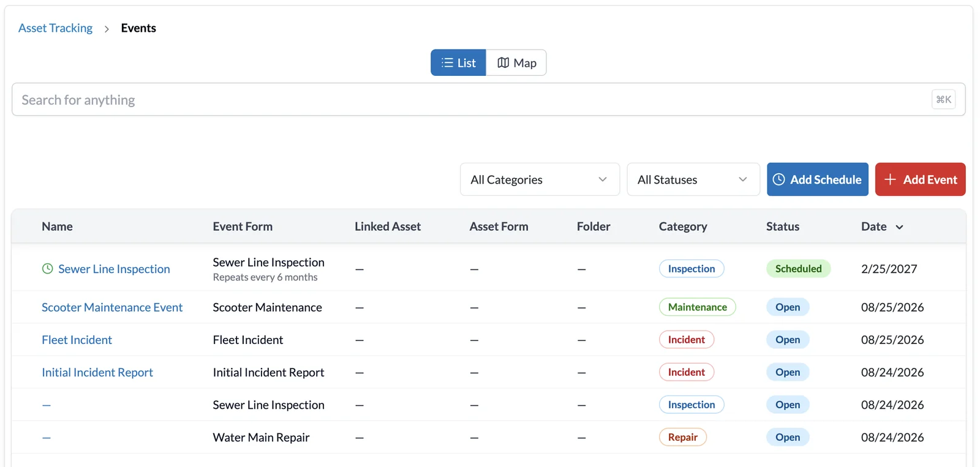
Task: Open the All Categories dropdown
Action: tap(540, 179)
